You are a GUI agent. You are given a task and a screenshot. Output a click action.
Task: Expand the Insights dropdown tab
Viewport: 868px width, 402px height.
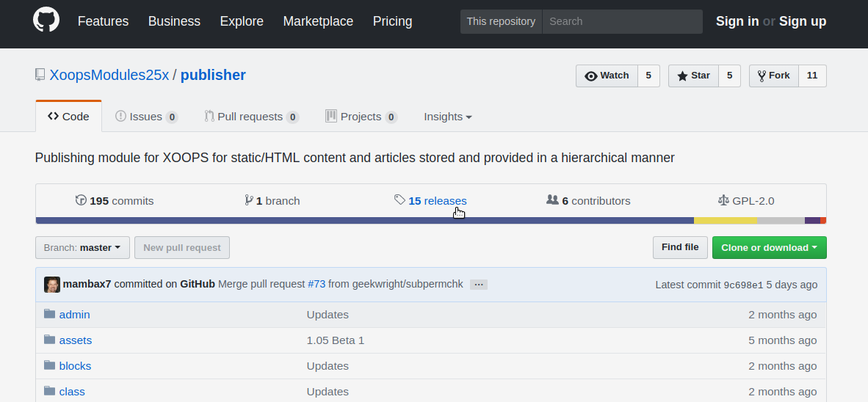[x=448, y=117]
